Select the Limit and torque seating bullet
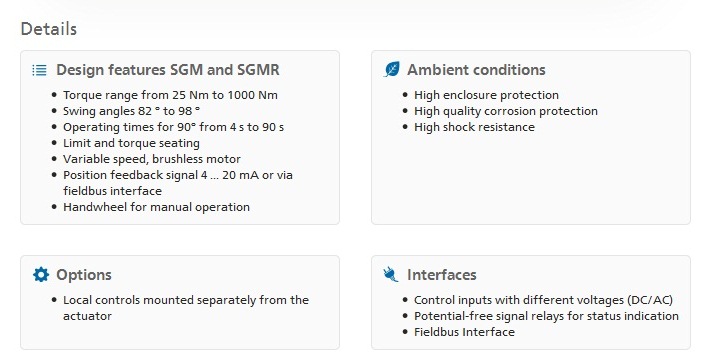This screenshot has width=710, height=362. point(131,143)
